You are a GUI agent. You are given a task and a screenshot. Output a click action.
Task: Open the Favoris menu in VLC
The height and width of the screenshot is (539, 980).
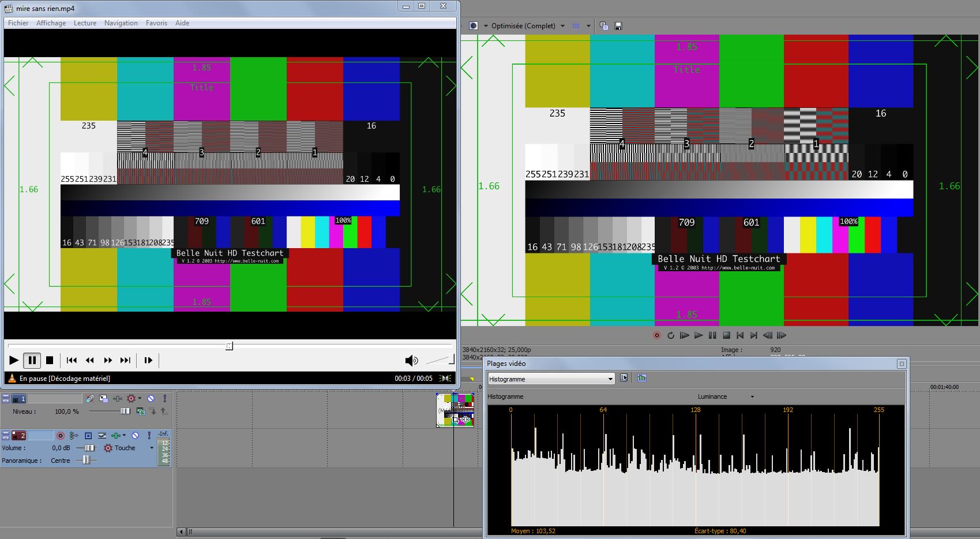(156, 23)
